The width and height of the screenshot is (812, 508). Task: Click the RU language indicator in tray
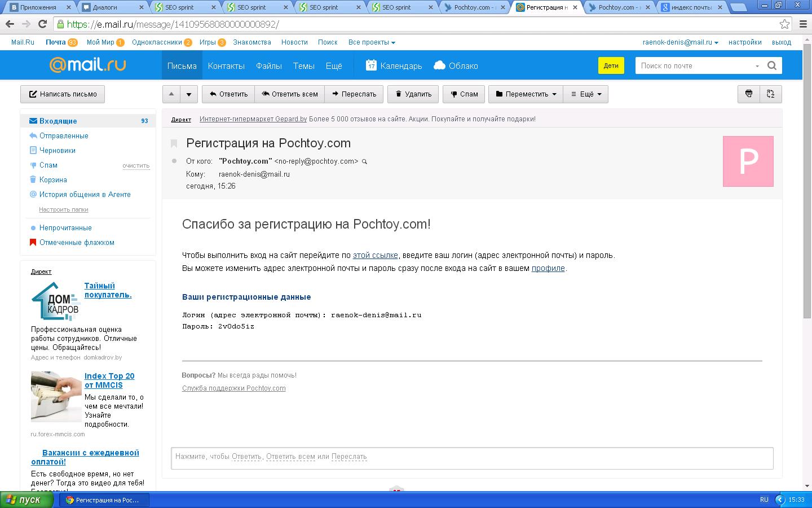pyautogui.click(x=764, y=500)
